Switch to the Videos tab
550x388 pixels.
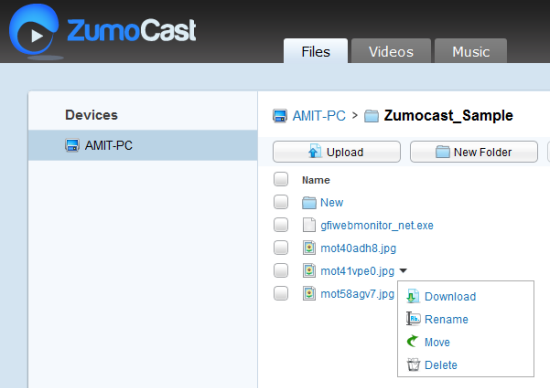click(391, 51)
